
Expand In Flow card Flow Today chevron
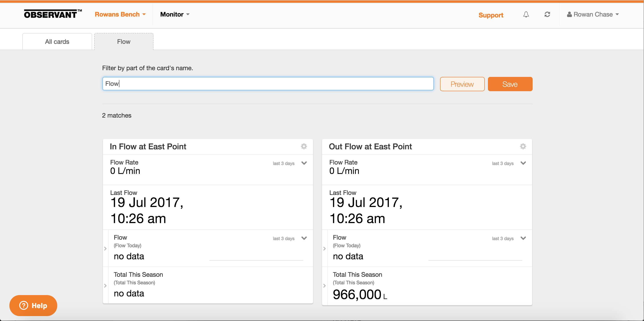tap(304, 238)
